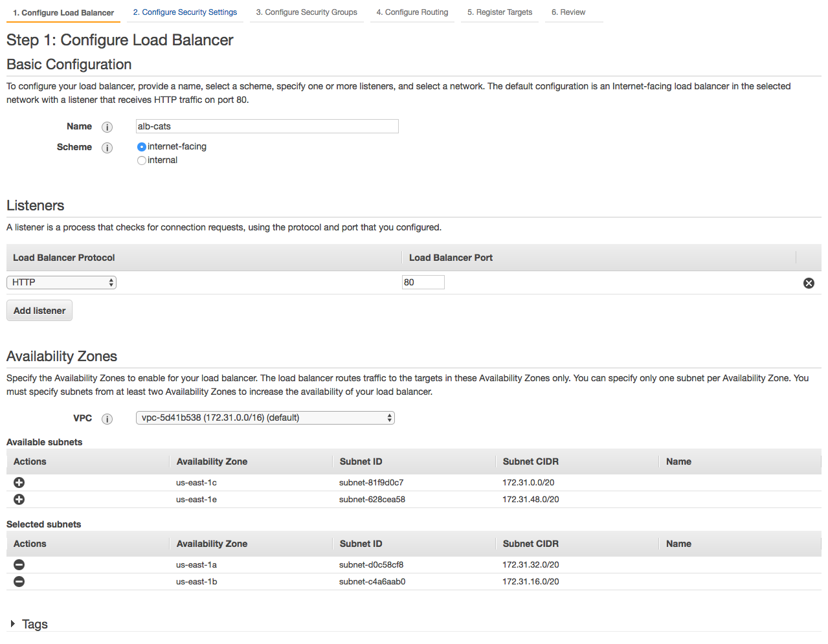Click the Load Balancer Port column header

[451, 258]
